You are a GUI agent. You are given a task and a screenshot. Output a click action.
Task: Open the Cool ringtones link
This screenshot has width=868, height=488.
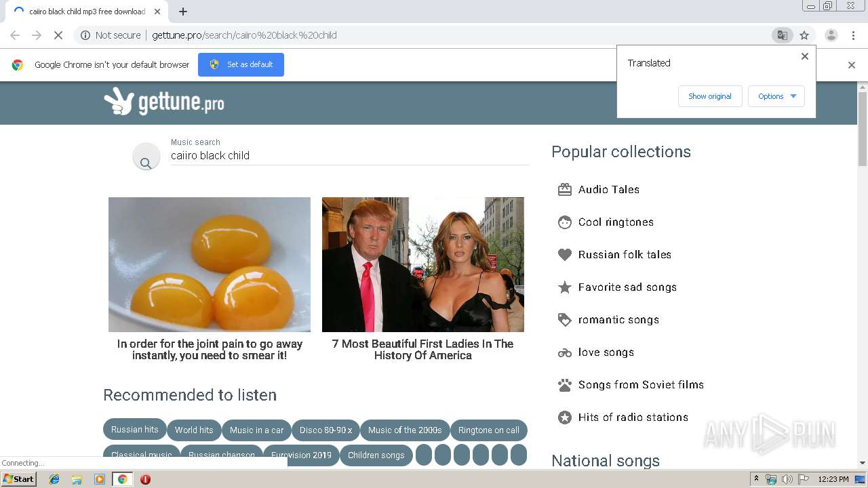[616, 222]
